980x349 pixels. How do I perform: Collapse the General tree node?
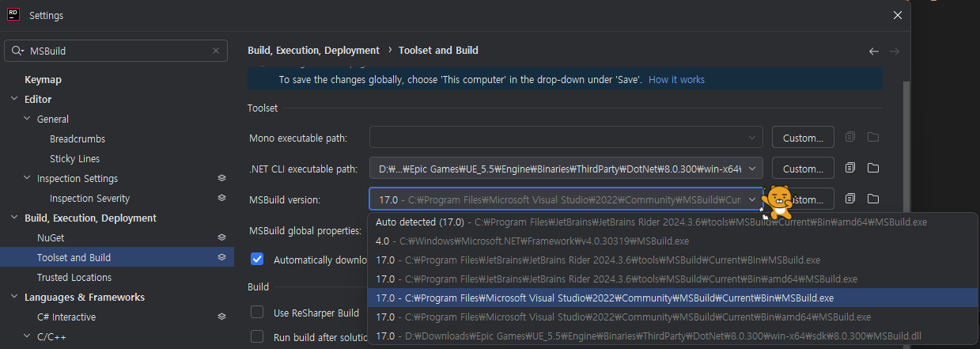(x=27, y=119)
